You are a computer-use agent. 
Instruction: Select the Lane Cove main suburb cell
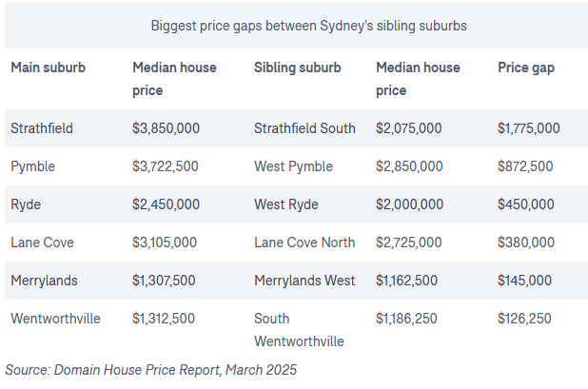pyautogui.click(x=42, y=243)
